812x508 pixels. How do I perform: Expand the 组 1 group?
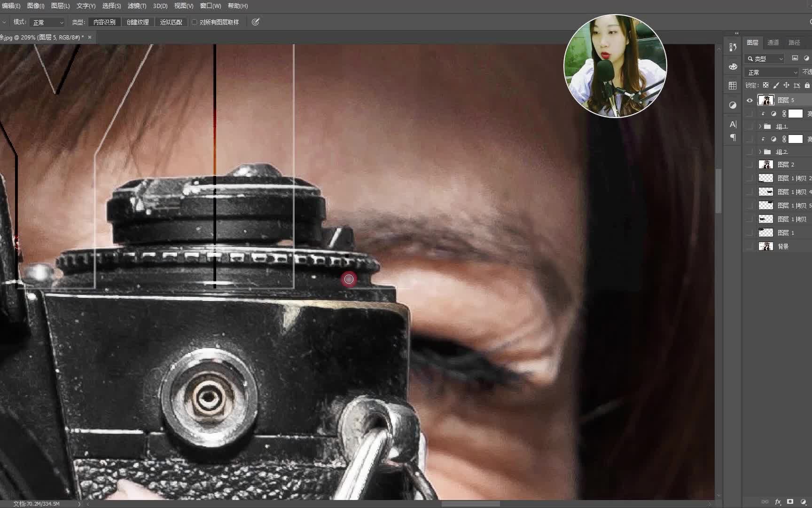[x=760, y=126]
